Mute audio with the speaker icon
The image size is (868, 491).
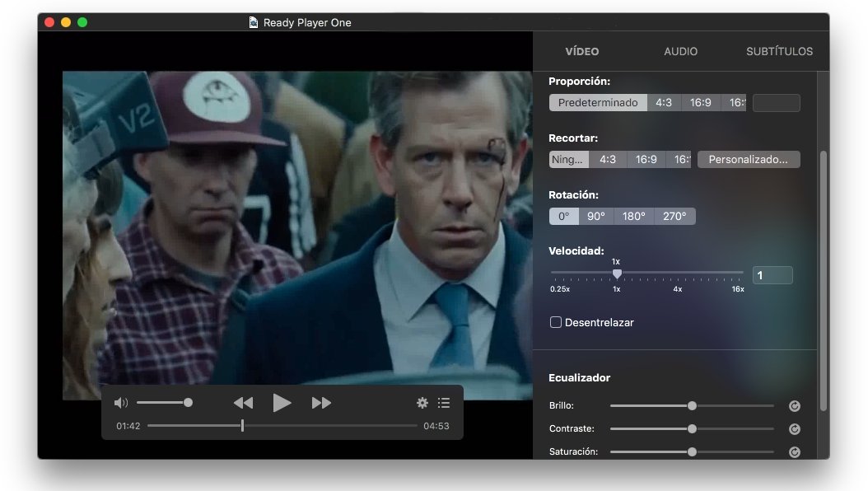pos(121,403)
